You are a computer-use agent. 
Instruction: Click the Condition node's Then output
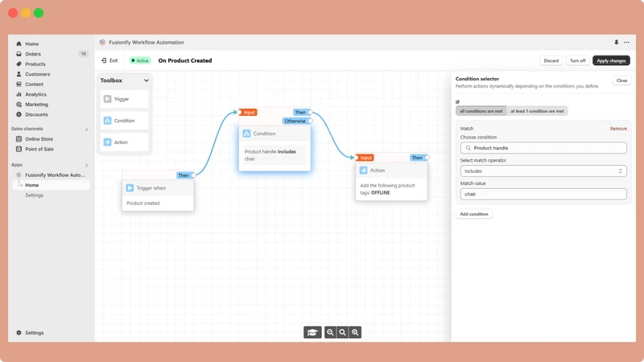pyautogui.click(x=303, y=112)
